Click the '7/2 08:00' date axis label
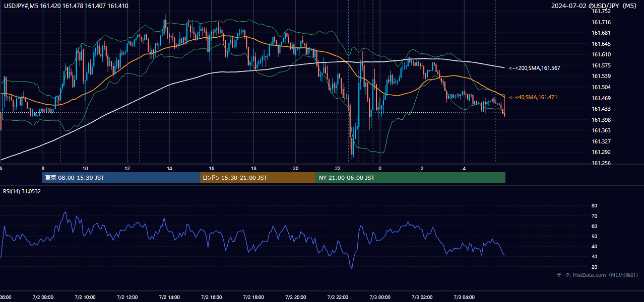Viewport: 644px width, 302px height. point(43,297)
